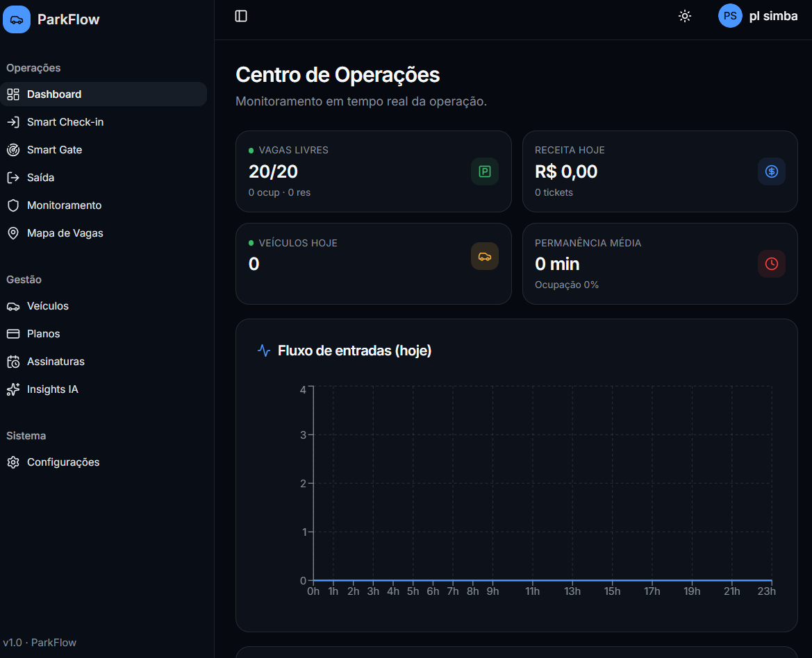Go to Smart Gate

(x=103, y=150)
